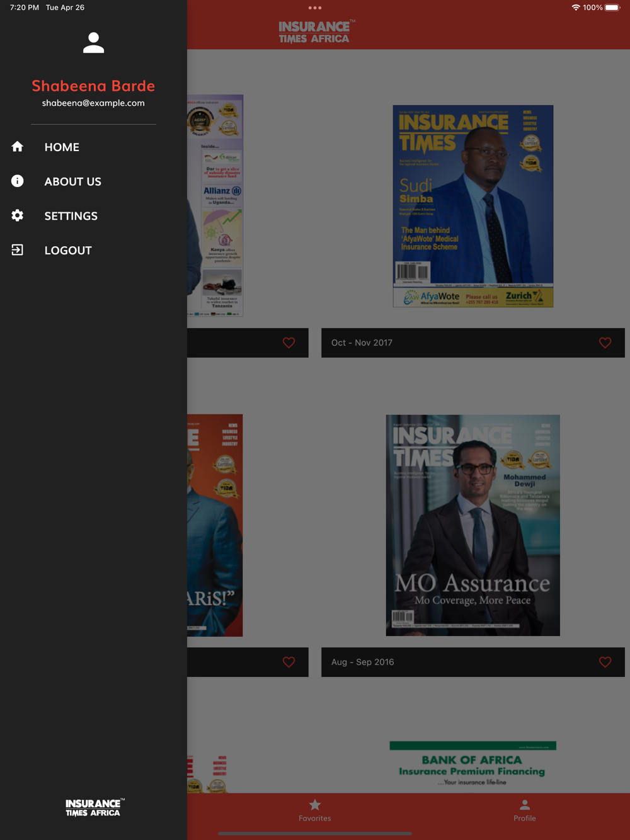Select the Home icon in side menu
Screen dimensions: 630x840
pos(18,147)
